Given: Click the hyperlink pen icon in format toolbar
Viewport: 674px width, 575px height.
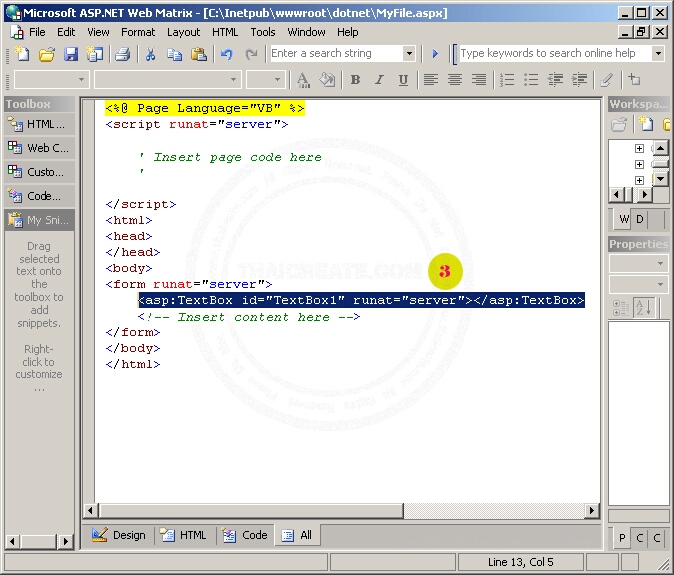Looking at the screenshot, I should click(607, 80).
